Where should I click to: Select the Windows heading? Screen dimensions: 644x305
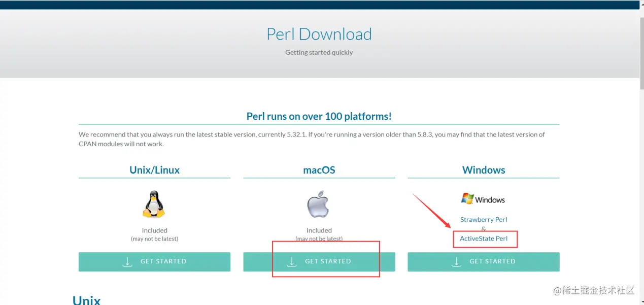coord(484,170)
